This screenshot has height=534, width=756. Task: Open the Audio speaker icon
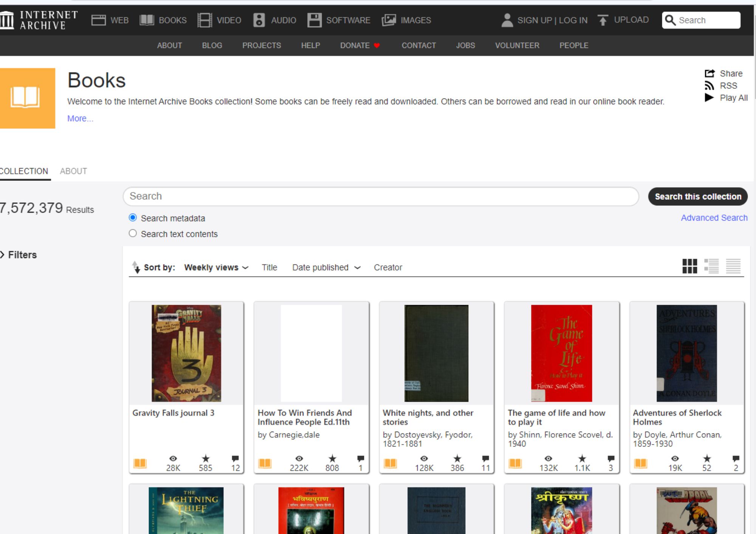tap(259, 20)
